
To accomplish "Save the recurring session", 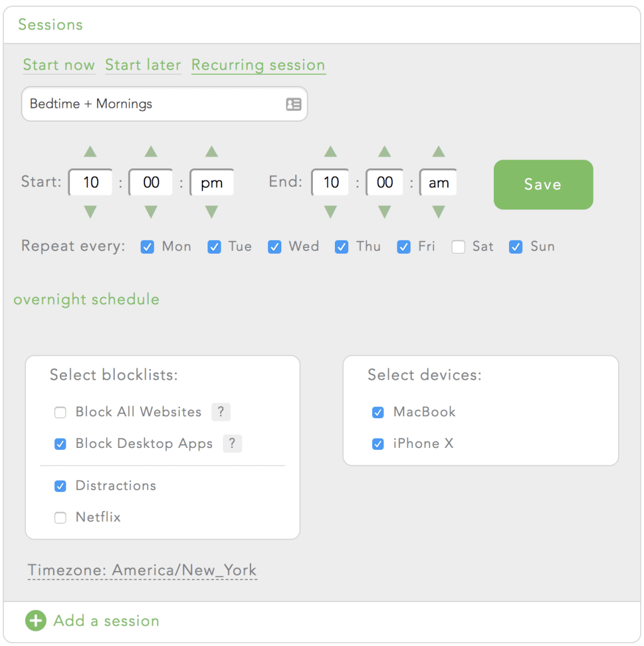I will [x=543, y=184].
